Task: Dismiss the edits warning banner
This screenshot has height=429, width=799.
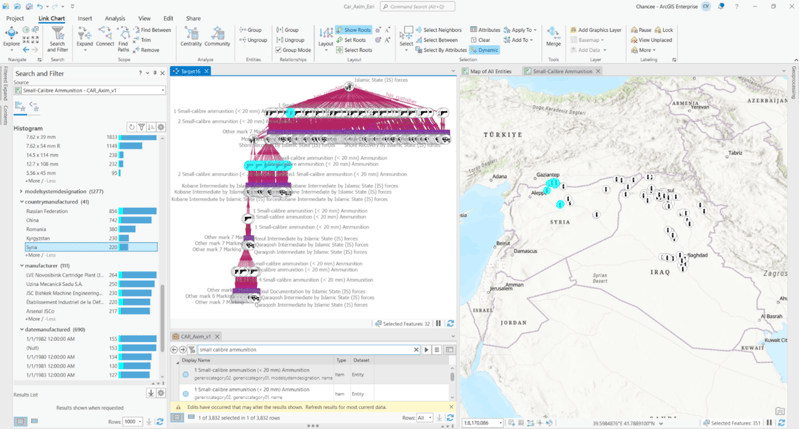Action: coord(451,407)
